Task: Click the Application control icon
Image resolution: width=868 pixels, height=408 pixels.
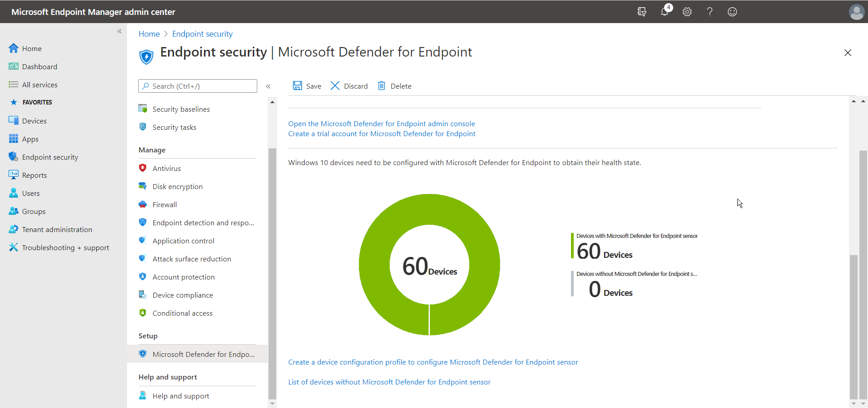Action: click(143, 240)
